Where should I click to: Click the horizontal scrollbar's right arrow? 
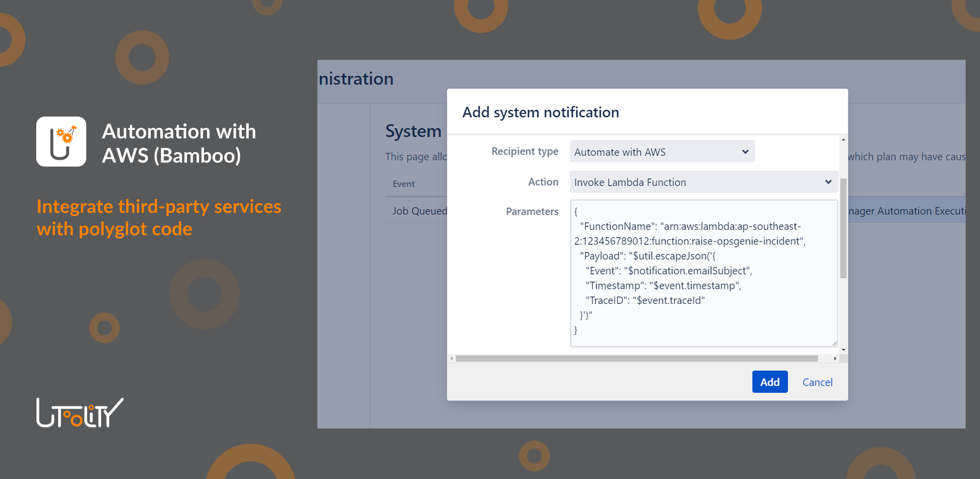[x=835, y=358]
